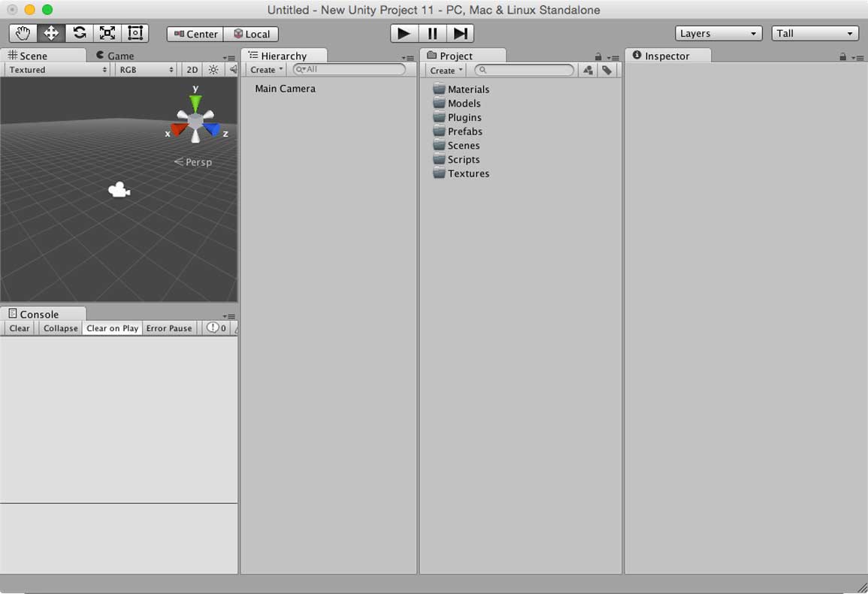Click the Step frame button
Screen dimensions: 868x594
click(460, 34)
